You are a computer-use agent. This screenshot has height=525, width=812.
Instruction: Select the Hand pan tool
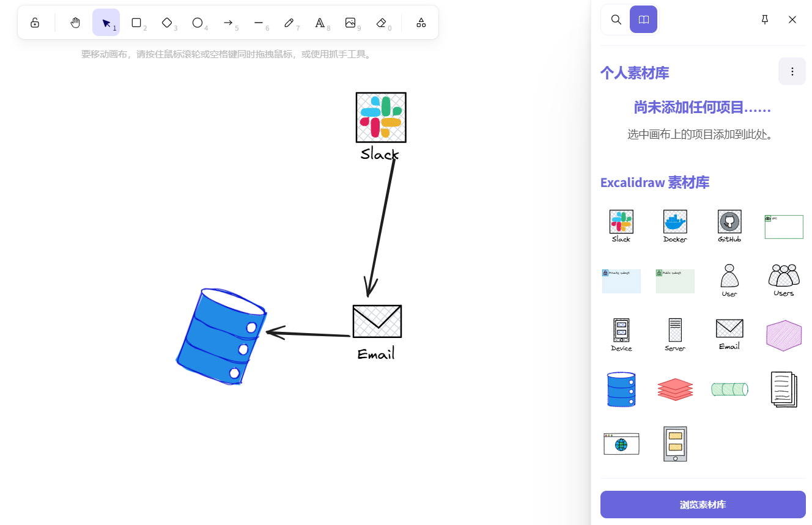click(75, 23)
